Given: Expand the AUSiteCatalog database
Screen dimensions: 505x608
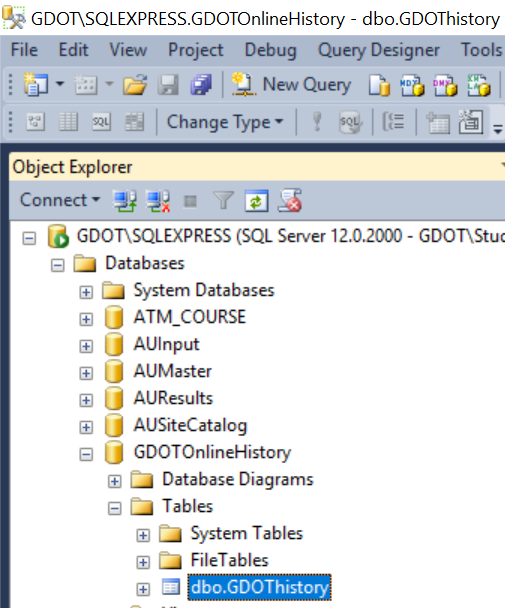Looking at the screenshot, I should 86,427.
